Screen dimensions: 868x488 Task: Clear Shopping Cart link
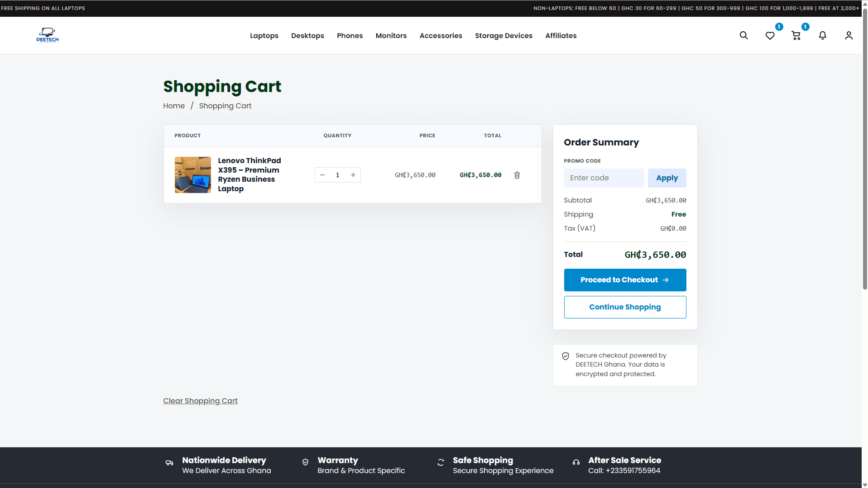(200, 401)
